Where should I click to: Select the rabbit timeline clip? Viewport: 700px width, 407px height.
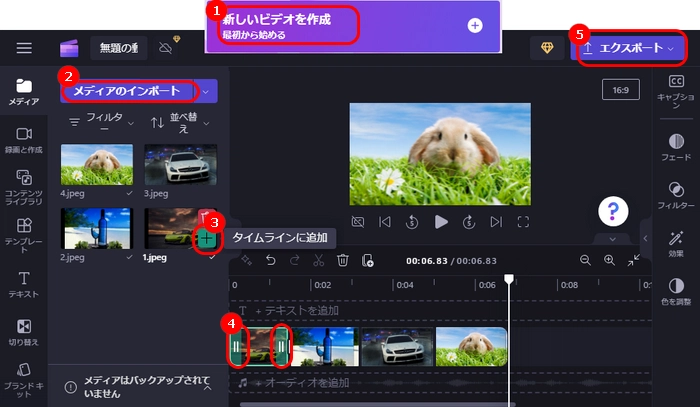(471, 347)
